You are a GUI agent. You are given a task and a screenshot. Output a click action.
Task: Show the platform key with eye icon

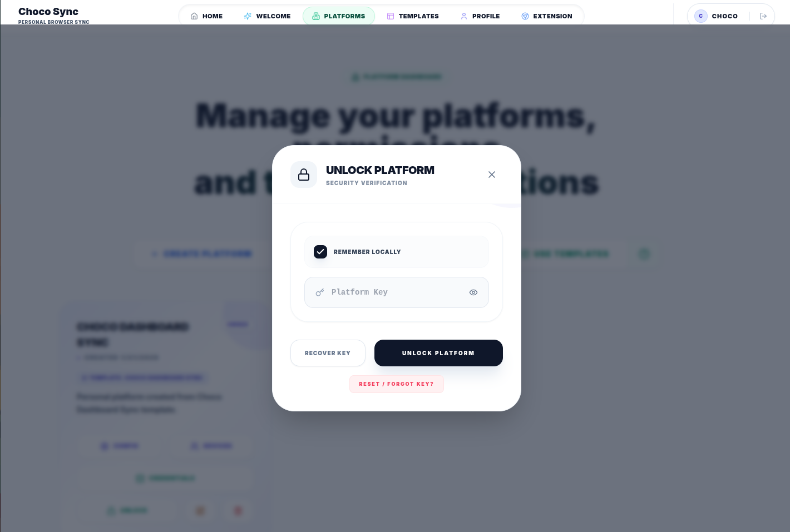473,292
